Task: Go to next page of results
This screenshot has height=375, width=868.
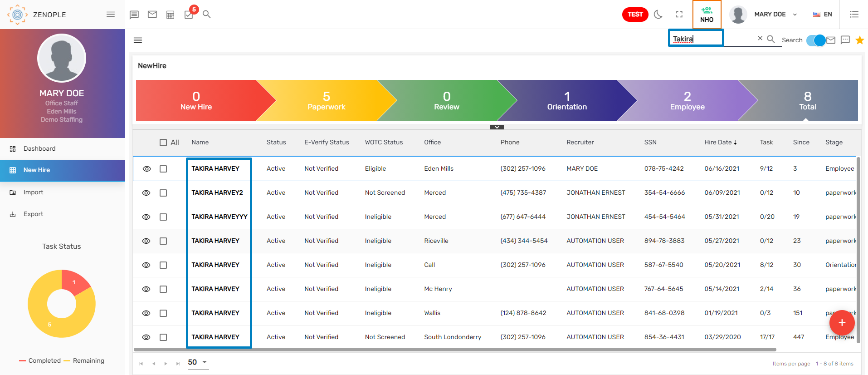Action: (166, 363)
